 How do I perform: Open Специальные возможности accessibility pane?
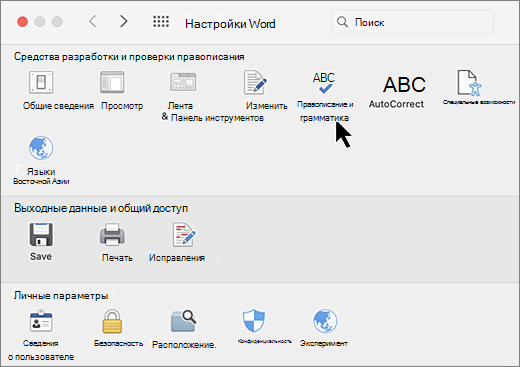tap(469, 83)
